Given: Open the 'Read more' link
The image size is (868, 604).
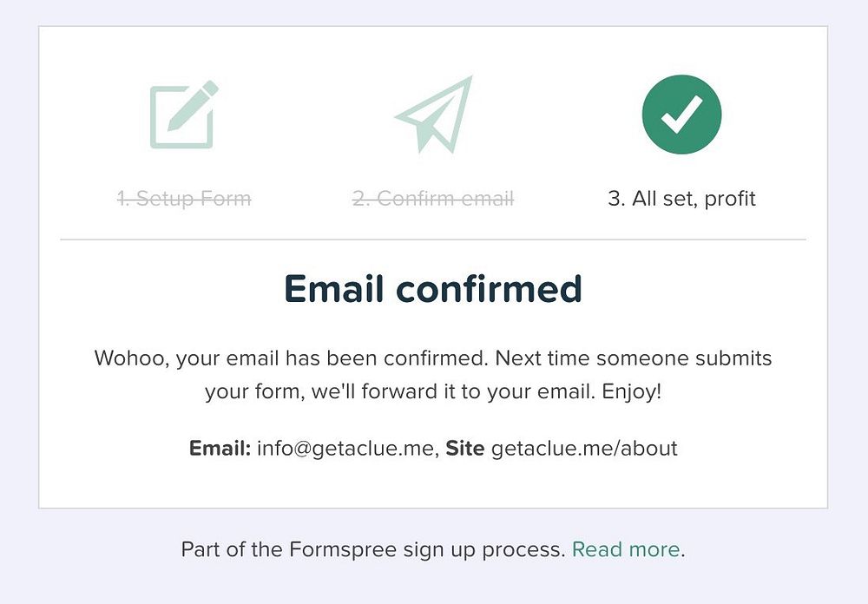Looking at the screenshot, I should click(x=625, y=549).
